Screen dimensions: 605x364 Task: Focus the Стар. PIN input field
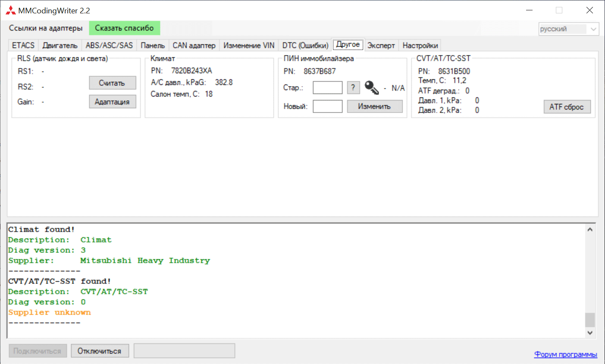coord(328,88)
